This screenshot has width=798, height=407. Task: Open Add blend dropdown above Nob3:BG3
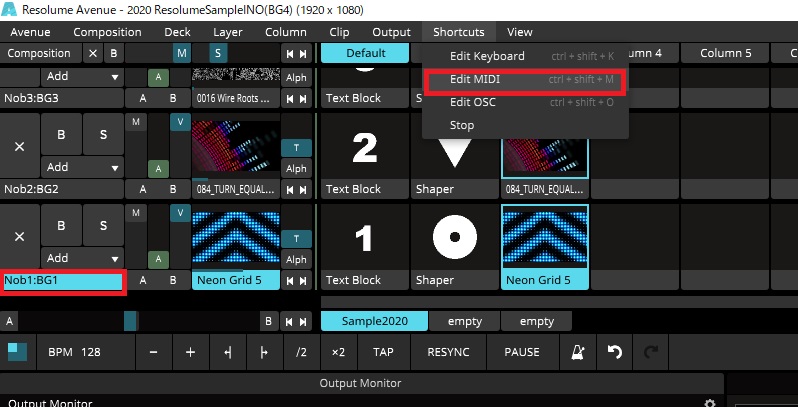point(82,77)
